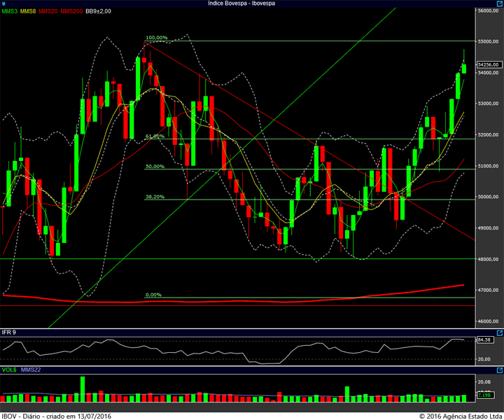Image resolution: width=504 pixels, height=420 pixels.
Task: Click the 7,19B volume value tag
Action: click(484, 395)
